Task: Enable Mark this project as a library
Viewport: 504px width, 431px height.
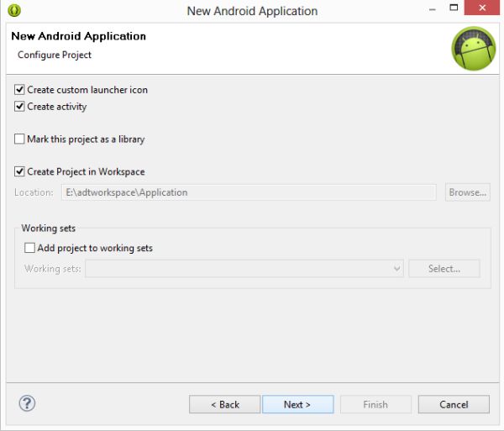Action: (20, 139)
